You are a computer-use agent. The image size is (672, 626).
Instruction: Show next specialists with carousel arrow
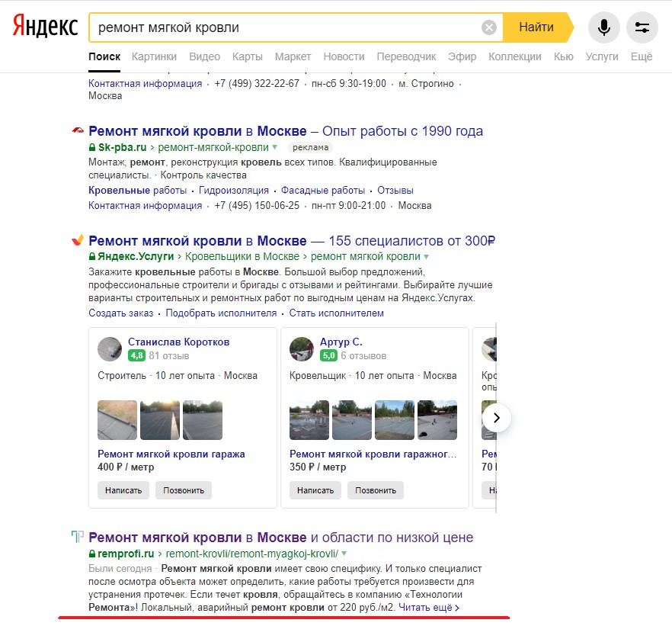[x=496, y=418]
